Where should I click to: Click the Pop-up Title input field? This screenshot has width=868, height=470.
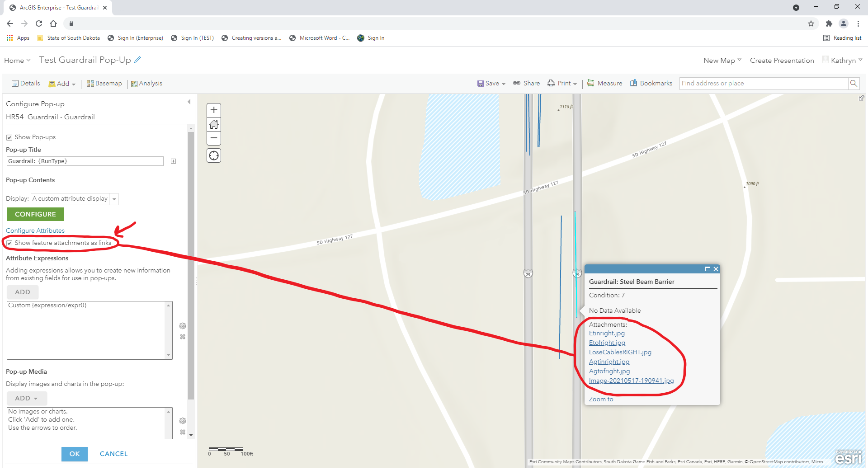(x=85, y=161)
